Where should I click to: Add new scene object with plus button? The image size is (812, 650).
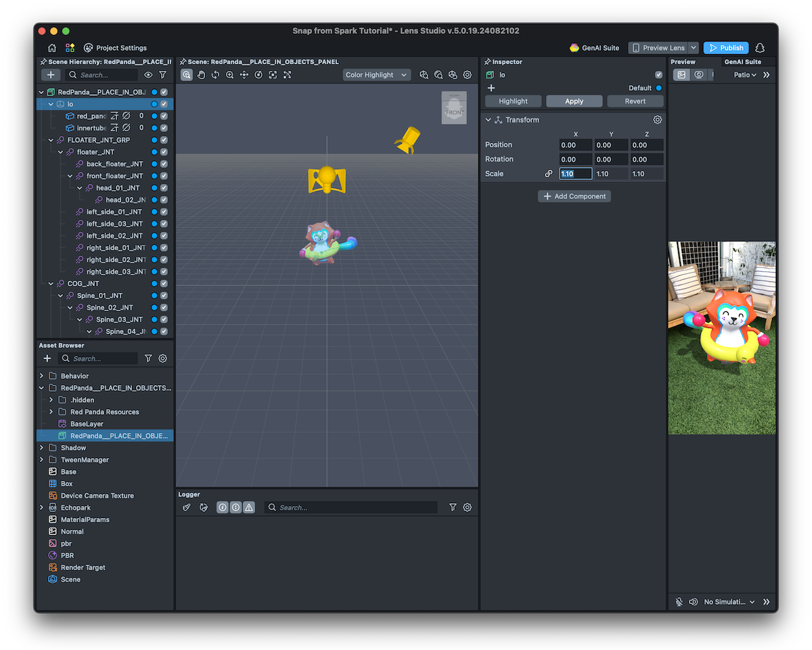[51, 75]
